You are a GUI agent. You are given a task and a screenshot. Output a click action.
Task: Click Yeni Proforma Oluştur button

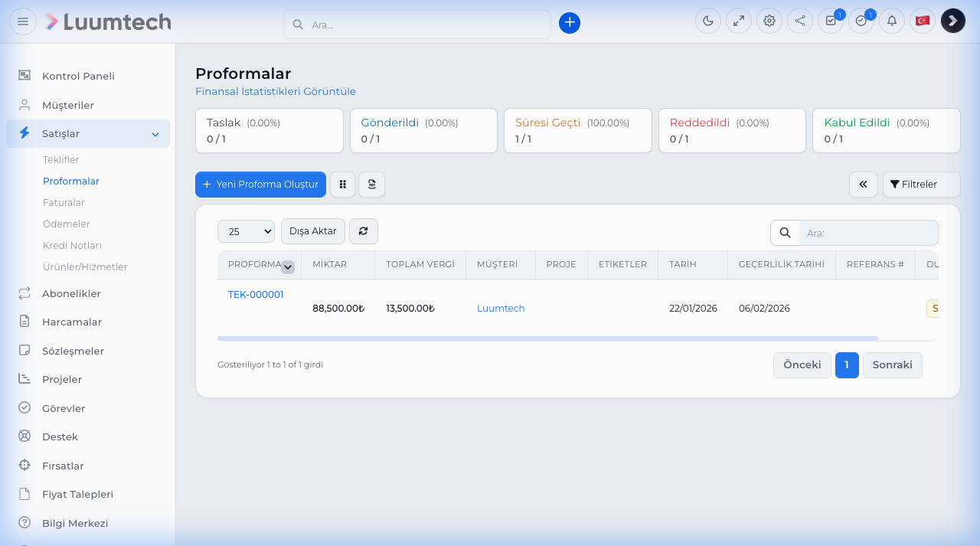pyautogui.click(x=260, y=185)
